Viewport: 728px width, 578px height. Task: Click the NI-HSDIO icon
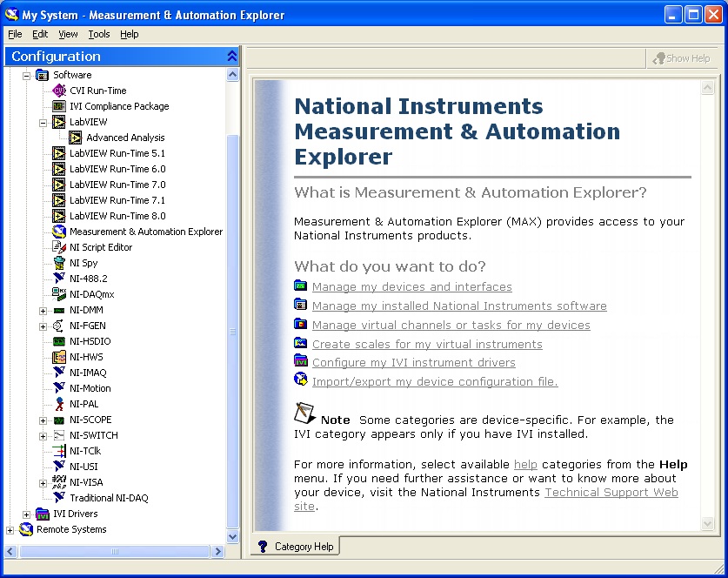point(59,341)
